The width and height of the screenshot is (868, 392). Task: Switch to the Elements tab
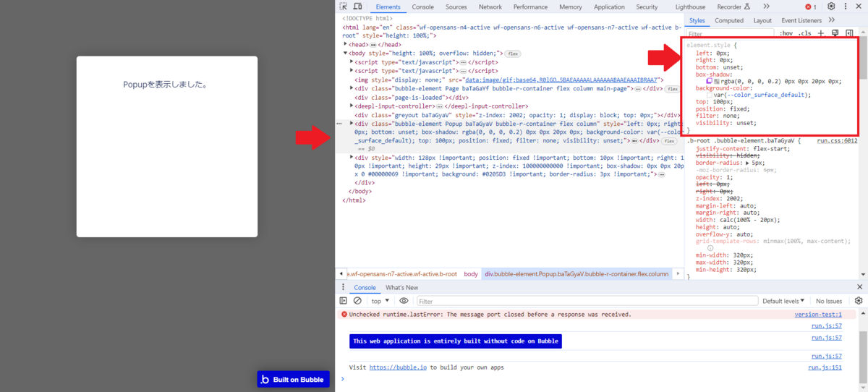(x=388, y=7)
